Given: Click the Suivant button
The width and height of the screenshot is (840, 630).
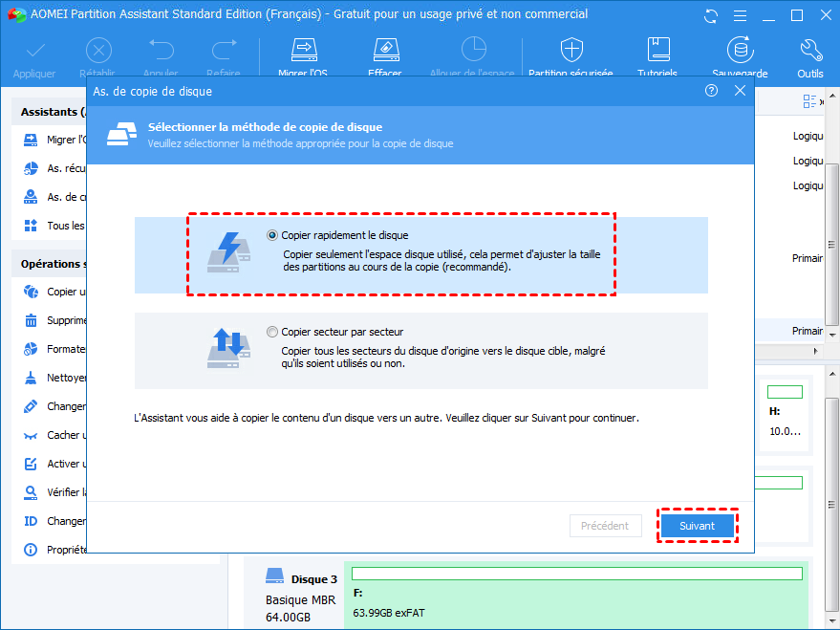Looking at the screenshot, I should coord(697,526).
